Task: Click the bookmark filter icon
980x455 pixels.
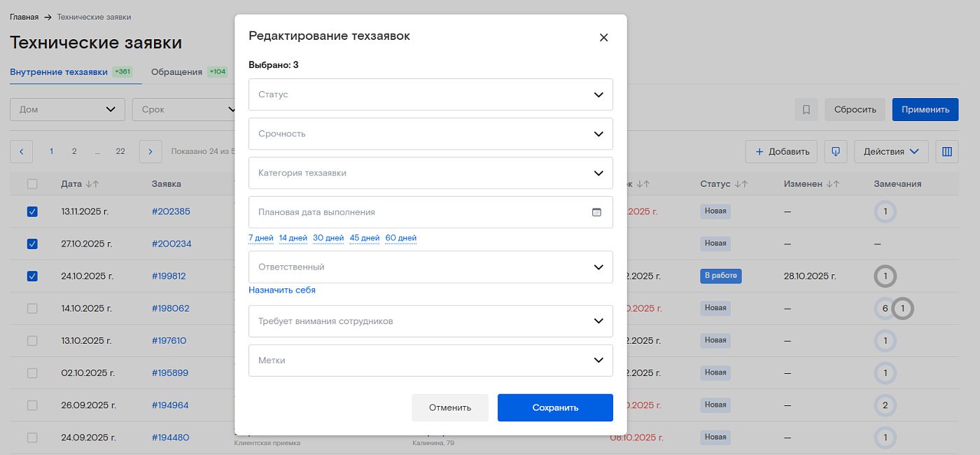Action: tap(806, 110)
